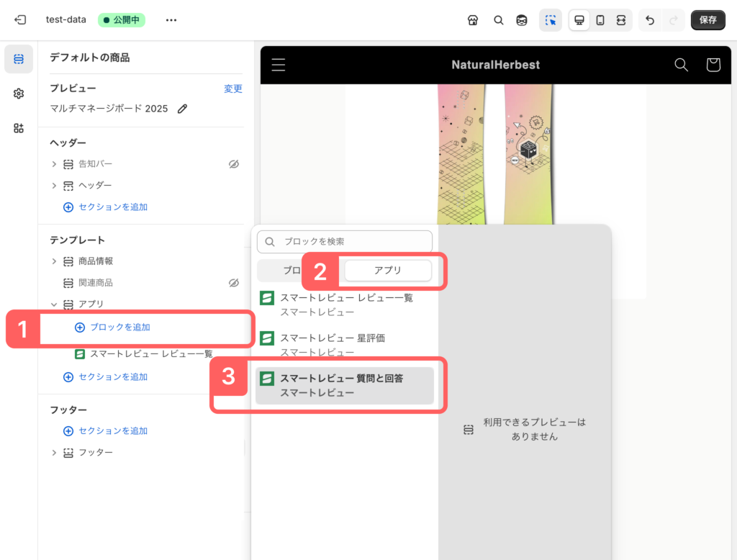Select the アプリ tab in block picker
The height and width of the screenshot is (560, 737).
coord(388,270)
